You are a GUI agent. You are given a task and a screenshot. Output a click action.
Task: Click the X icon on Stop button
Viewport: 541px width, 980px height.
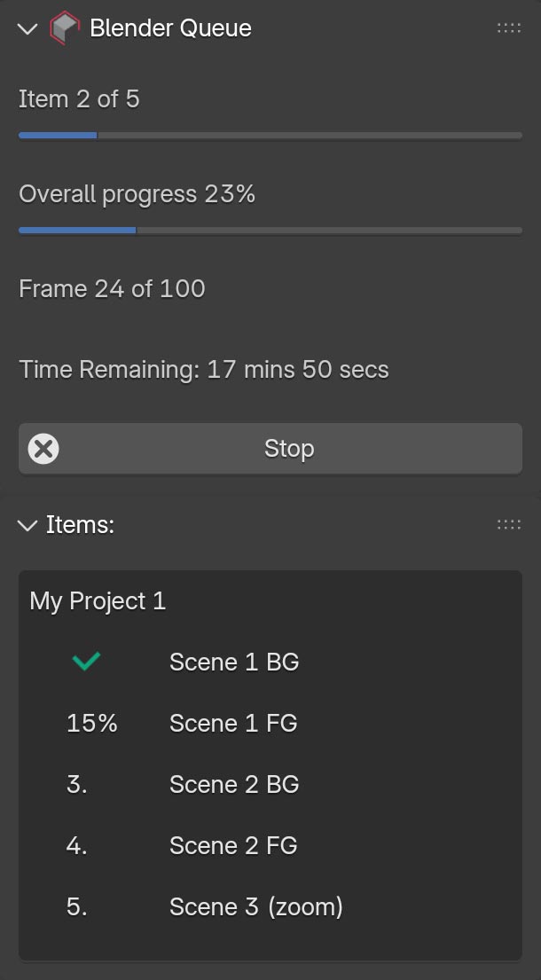43,449
